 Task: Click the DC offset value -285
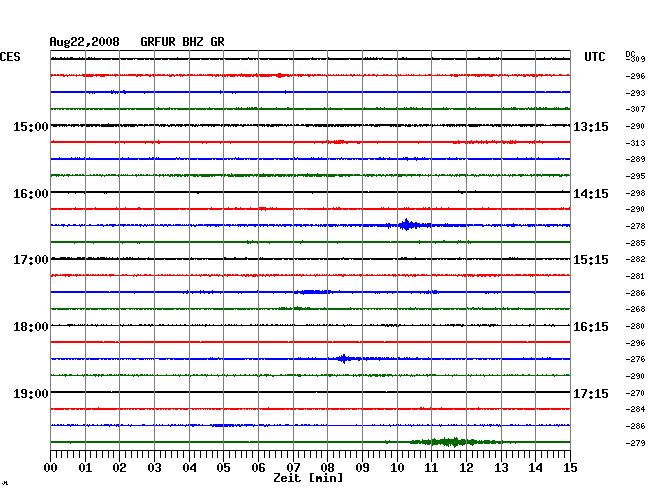tap(635, 243)
